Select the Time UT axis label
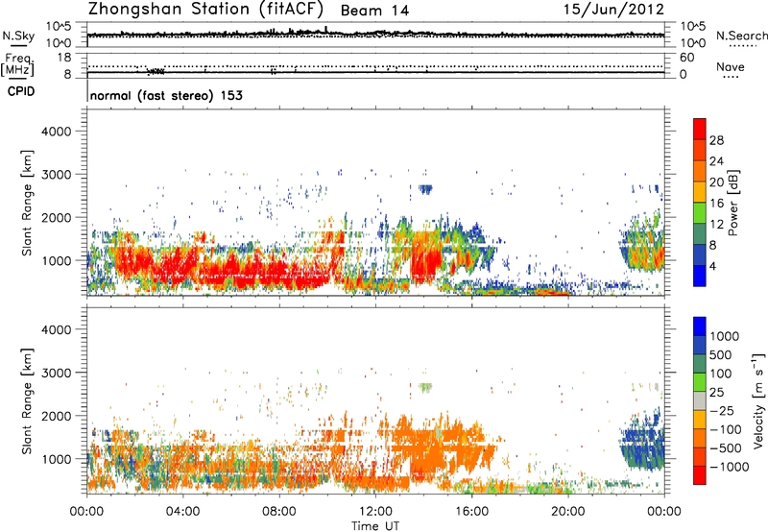Image resolution: width=768 pixels, height=532 pixels. tap(375, 526)
